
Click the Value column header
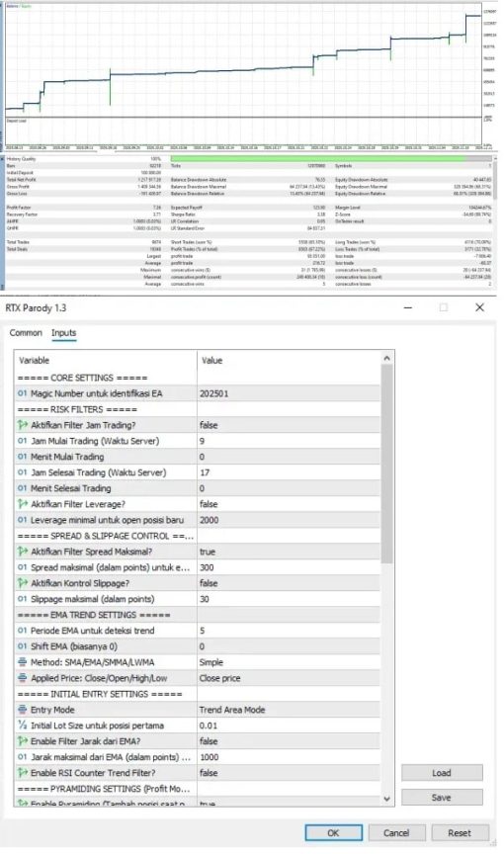tap(289, 361)
